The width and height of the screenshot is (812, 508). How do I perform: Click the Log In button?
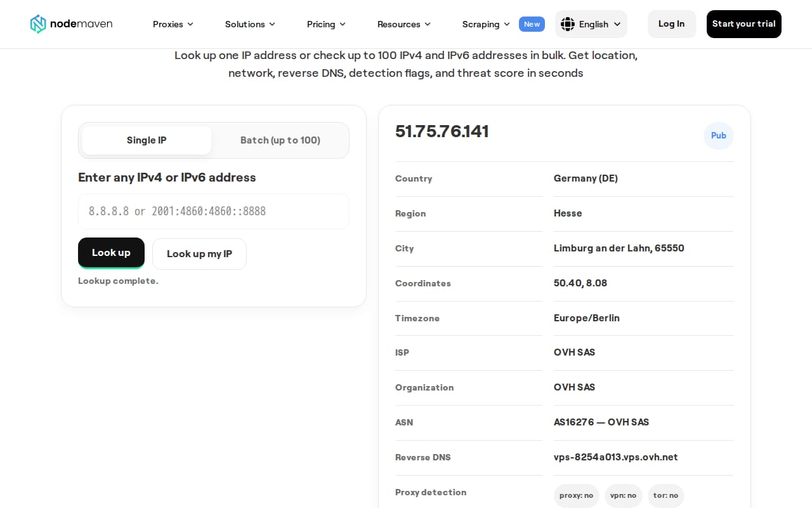[x=671, y=24]
